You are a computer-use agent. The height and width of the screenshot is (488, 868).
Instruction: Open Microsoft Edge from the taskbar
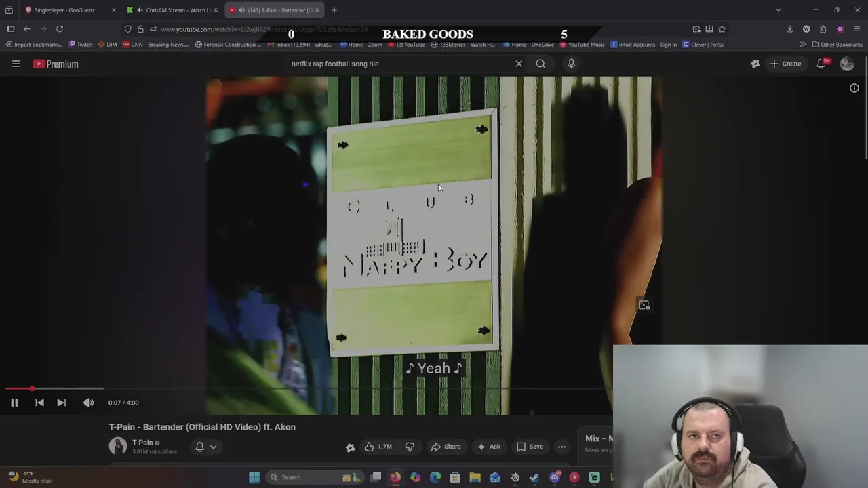click(x=435, y=477)
